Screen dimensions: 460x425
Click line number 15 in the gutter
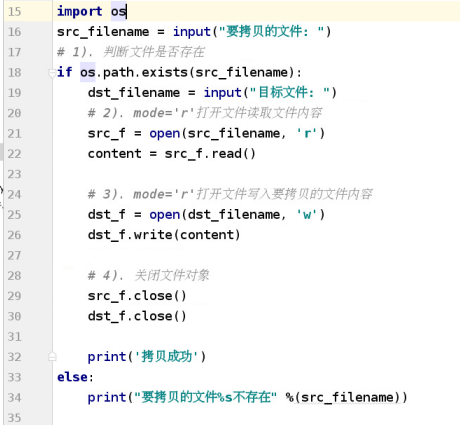click(14, 12)
